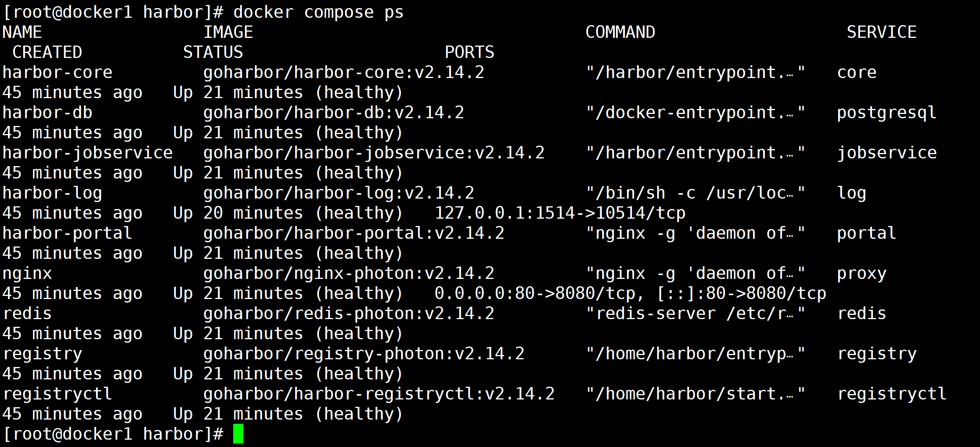Click the harbor-core container name
This screenshot has height=447, width=980.
tap(58, 72)
